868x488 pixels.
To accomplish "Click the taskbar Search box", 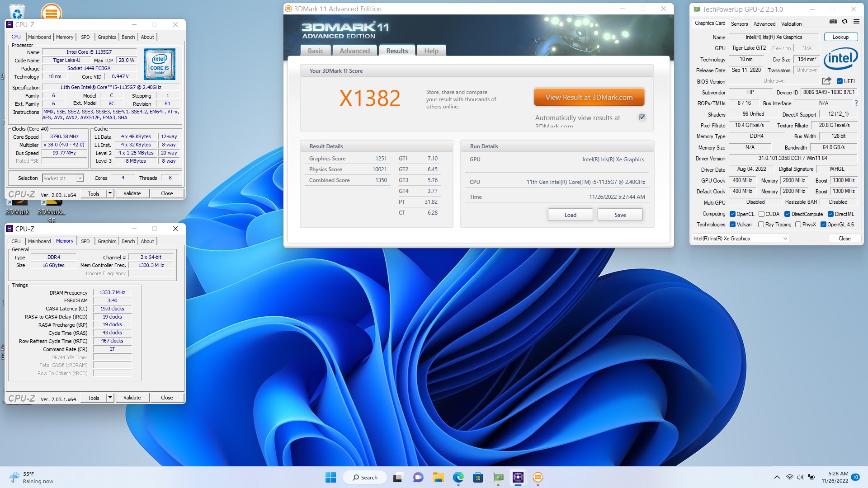I will [x=365, y=477].
